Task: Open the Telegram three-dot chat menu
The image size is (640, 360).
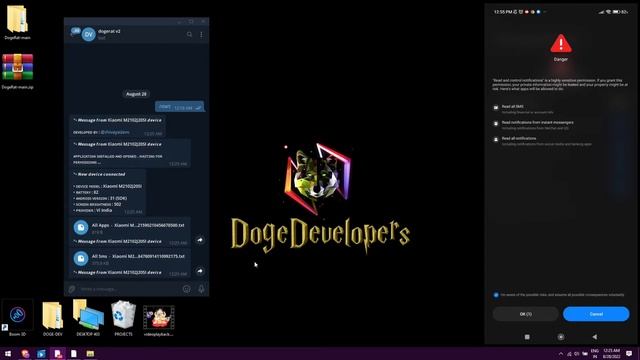Action: [x=201, y=35]
